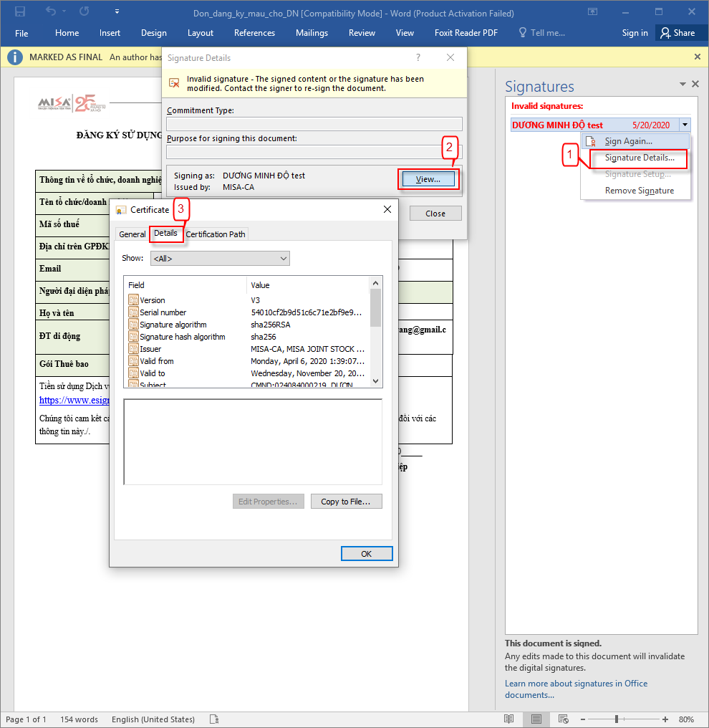Click the zoom in plus icon

[x=665, y=719]
